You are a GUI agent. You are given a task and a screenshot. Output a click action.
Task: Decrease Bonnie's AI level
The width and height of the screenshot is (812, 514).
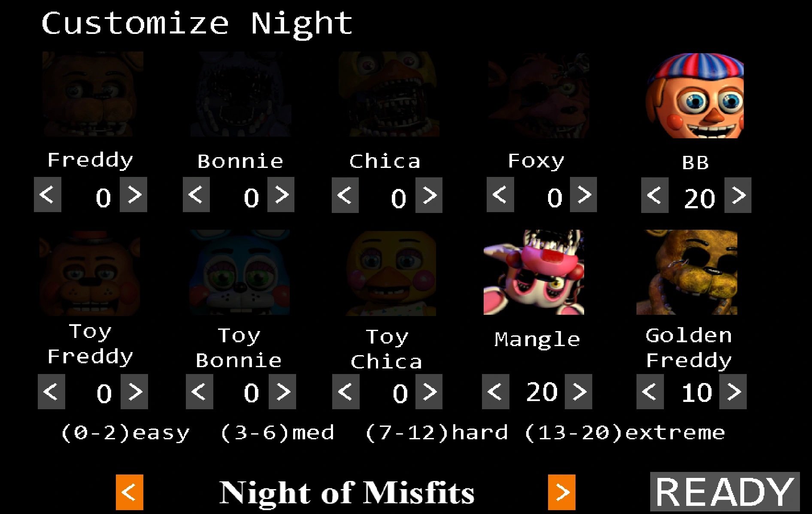[x=196, y=195]
